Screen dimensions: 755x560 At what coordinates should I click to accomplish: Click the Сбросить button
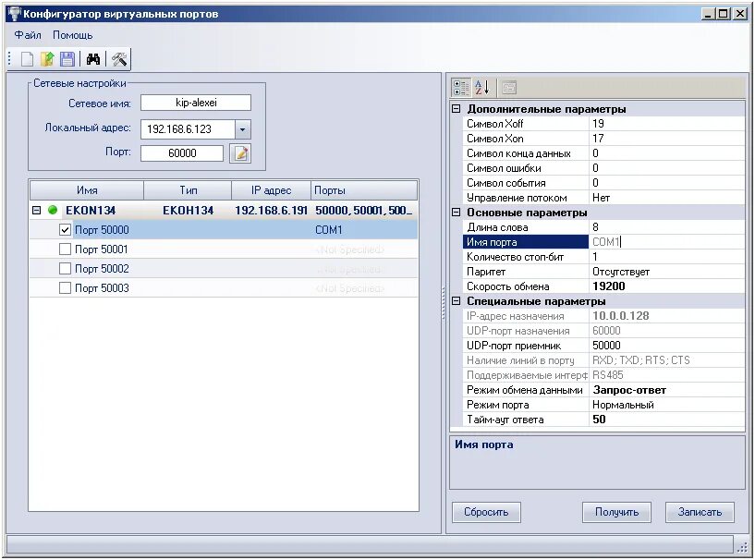coord(486,512)
